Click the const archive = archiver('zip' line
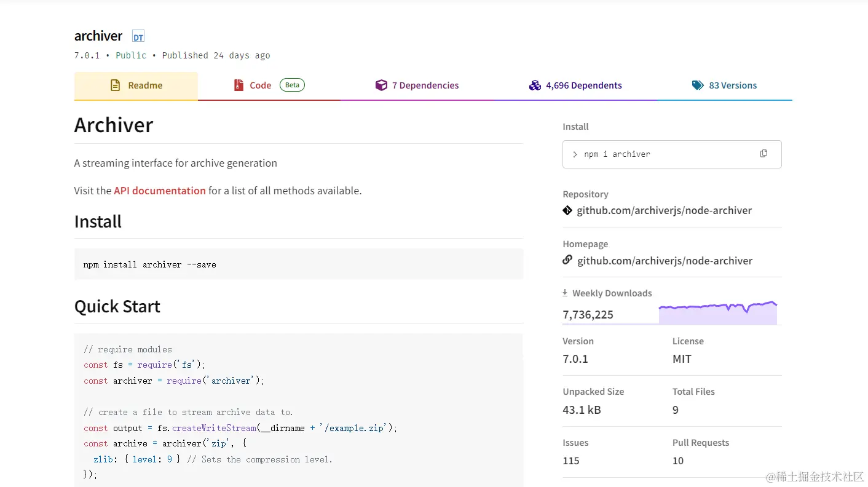The image size is (868, 487). (165, 443)
